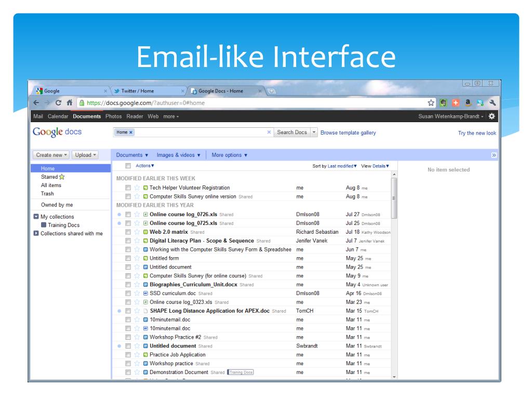Image resolution: width=532 pixels, height=399 pixels.
Task: Open the Susan Wetenkamp-Brandt account menu
Action: 450,116
